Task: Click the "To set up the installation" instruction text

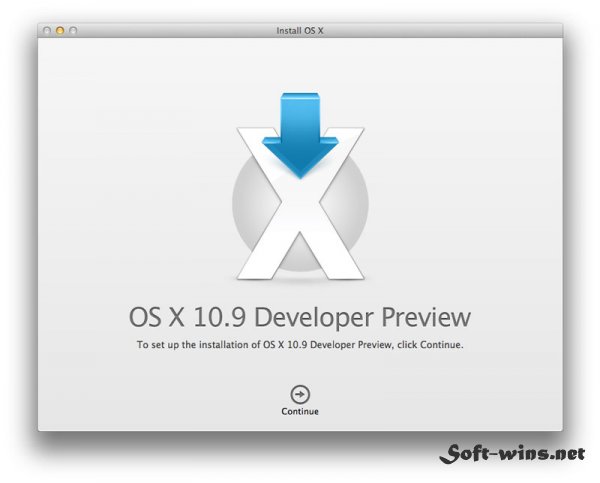Action: [x=300, y=345]
